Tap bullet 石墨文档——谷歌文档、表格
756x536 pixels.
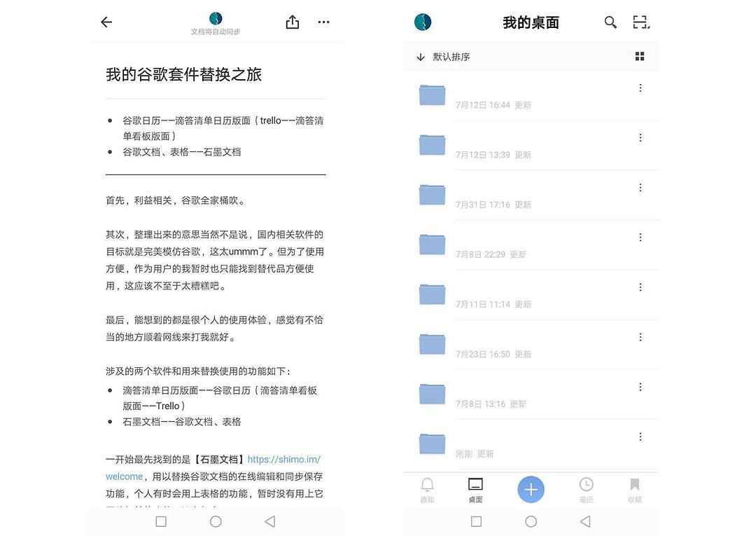pos(182,422)
